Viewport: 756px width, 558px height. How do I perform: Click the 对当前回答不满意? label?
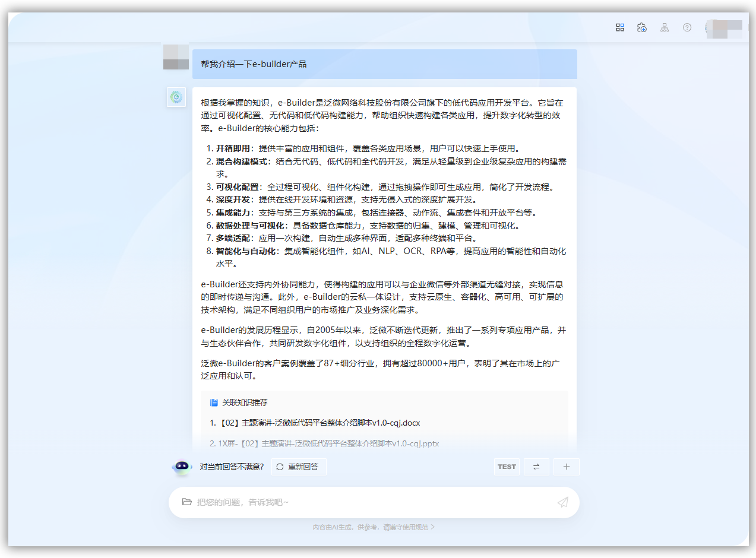(232, 467)
